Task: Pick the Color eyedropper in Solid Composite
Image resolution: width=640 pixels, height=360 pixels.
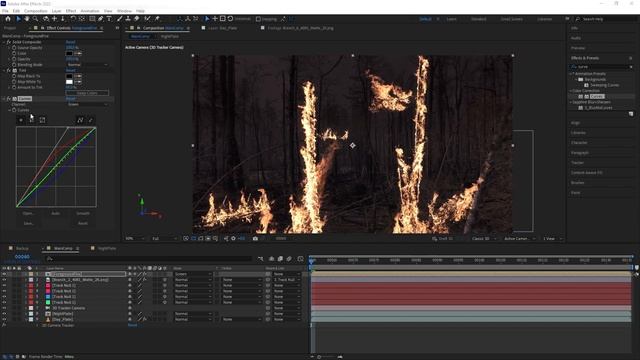Action: (x=78, y=53)
